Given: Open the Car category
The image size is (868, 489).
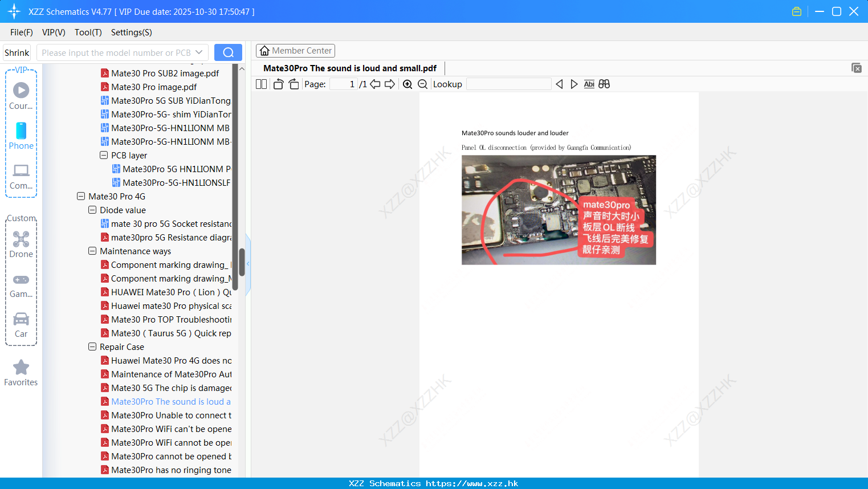Looking at the screenshot, I should (x=21, y=325).
